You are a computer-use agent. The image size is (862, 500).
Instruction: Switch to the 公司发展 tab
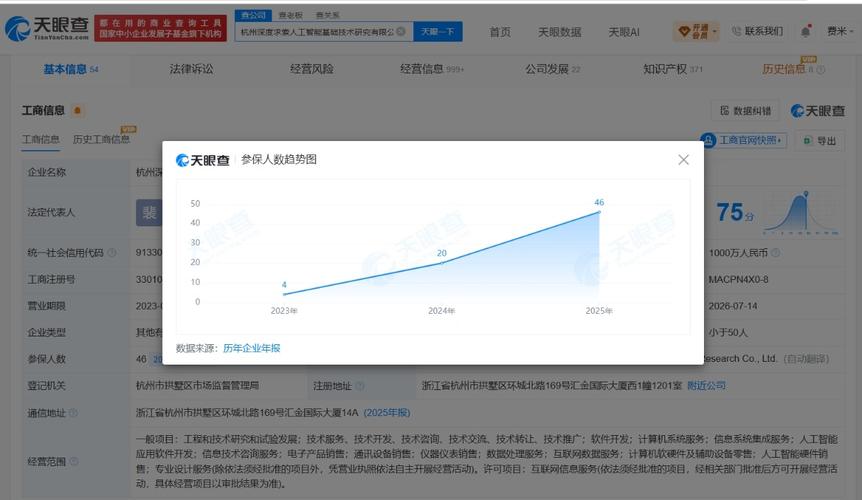click(x=552, y=69)
